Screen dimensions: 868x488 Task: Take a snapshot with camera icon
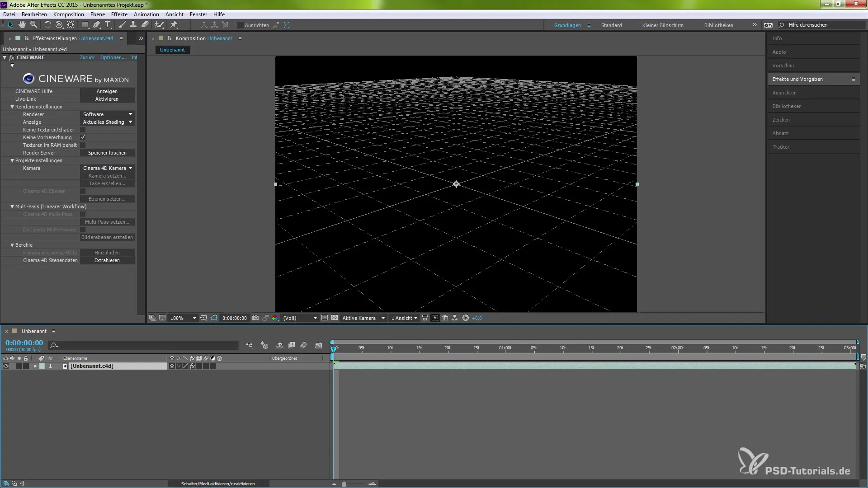click(x=255, y=318)
